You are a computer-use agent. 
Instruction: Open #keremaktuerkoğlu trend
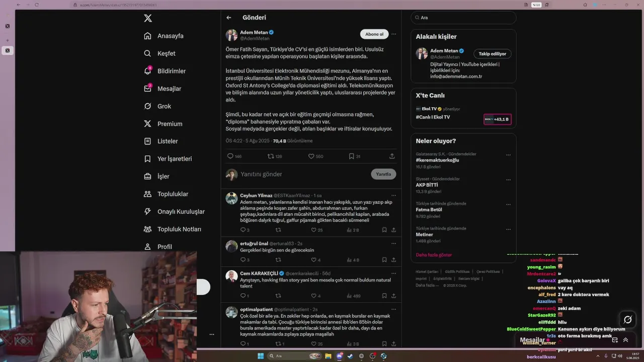(437, 160)
